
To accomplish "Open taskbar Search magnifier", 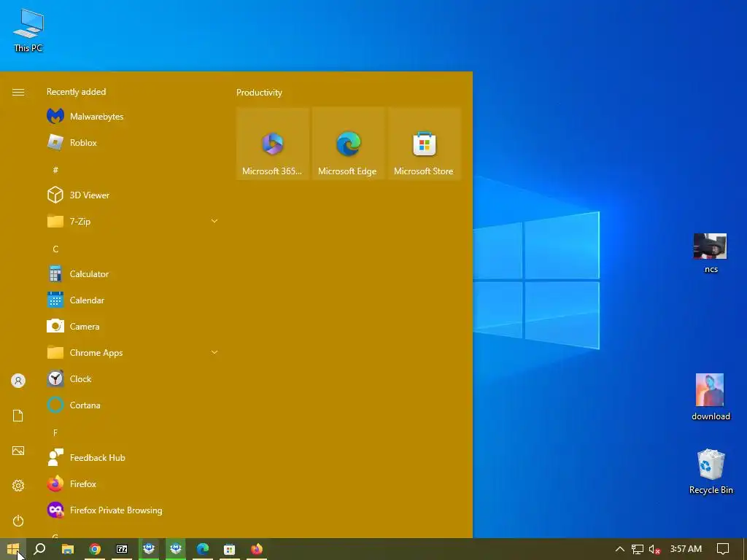I will [40, 549].
